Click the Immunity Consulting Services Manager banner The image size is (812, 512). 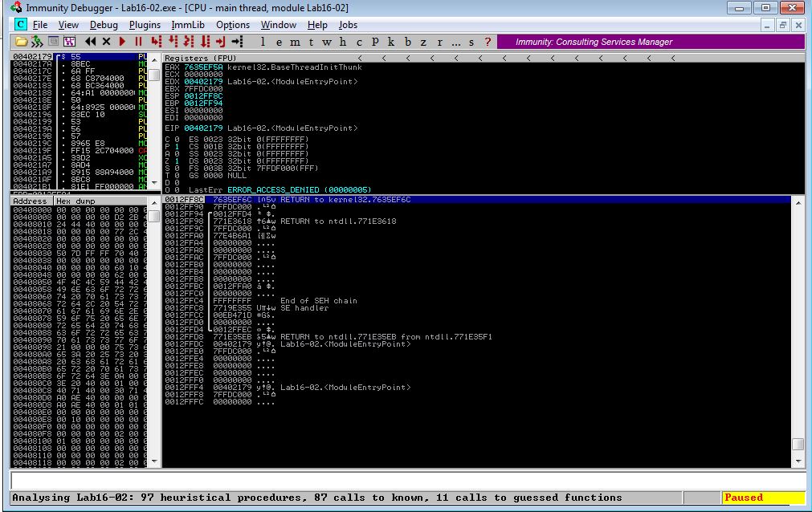[651, 42]
